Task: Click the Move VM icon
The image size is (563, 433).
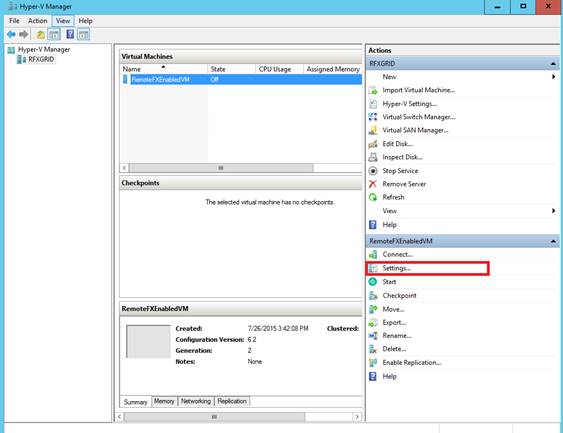Action: (373, 309)
